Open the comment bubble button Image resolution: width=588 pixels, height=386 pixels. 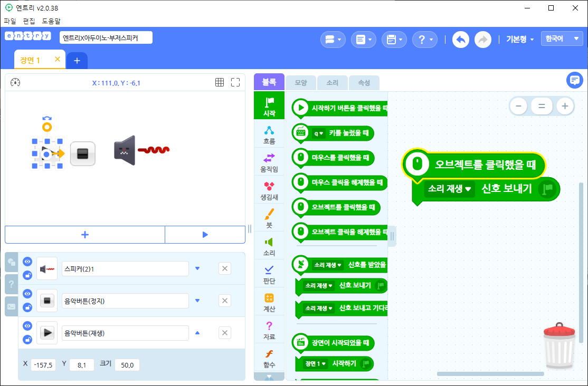pyautogui.click(x=574, y=80)
